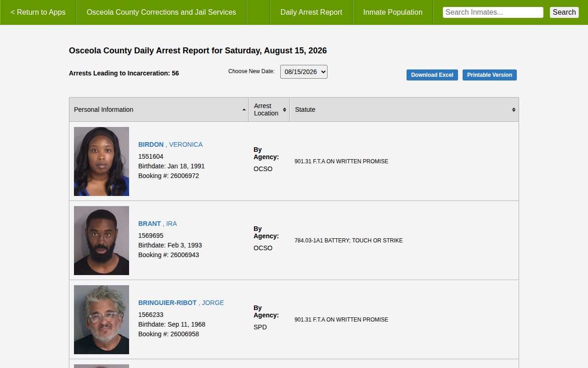This screenshot has width=588, height=368.
Task: Sort by Personal Information column arrow
Action: [244, 109]
